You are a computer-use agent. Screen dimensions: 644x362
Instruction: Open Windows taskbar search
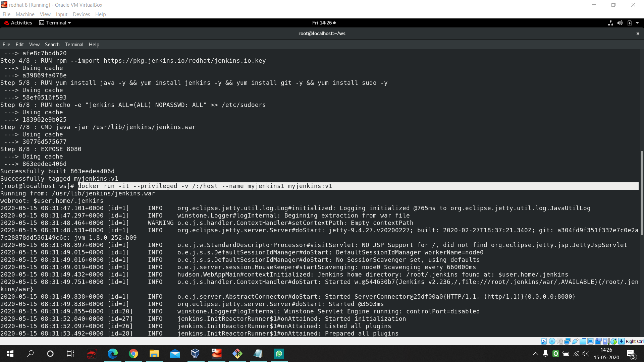tap(30, 354)
